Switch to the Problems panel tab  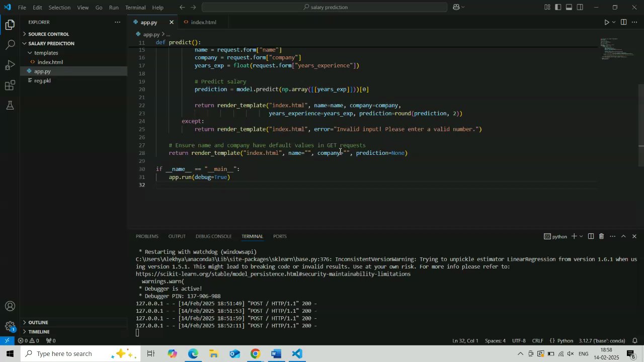pyautogui.click(x=147, y=236)
